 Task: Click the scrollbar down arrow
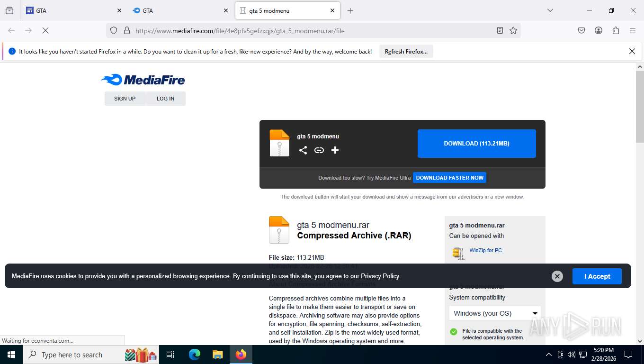(x=640, y=341)
